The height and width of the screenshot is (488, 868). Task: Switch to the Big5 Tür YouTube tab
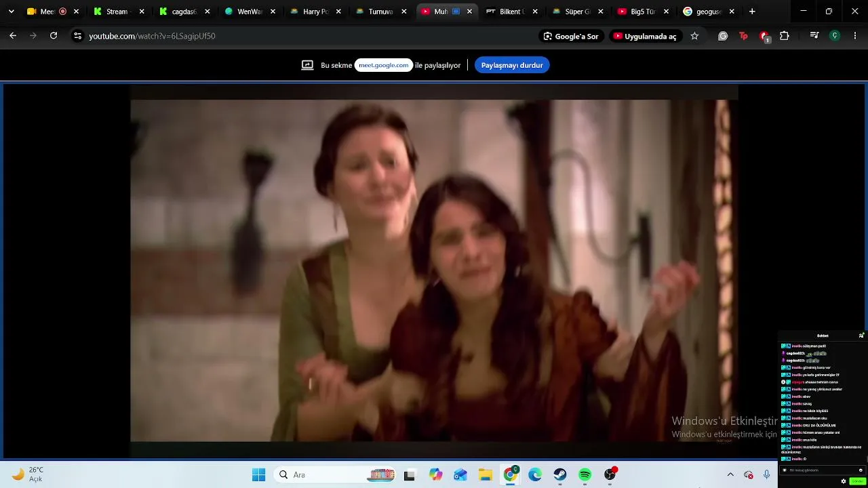(x=644, y=12)
